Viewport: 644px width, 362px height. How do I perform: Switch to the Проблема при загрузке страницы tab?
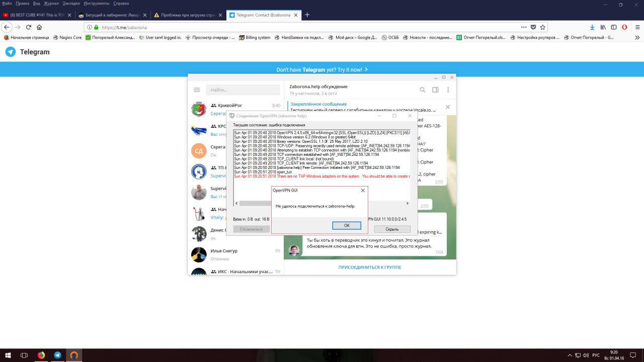pos(188,15)
